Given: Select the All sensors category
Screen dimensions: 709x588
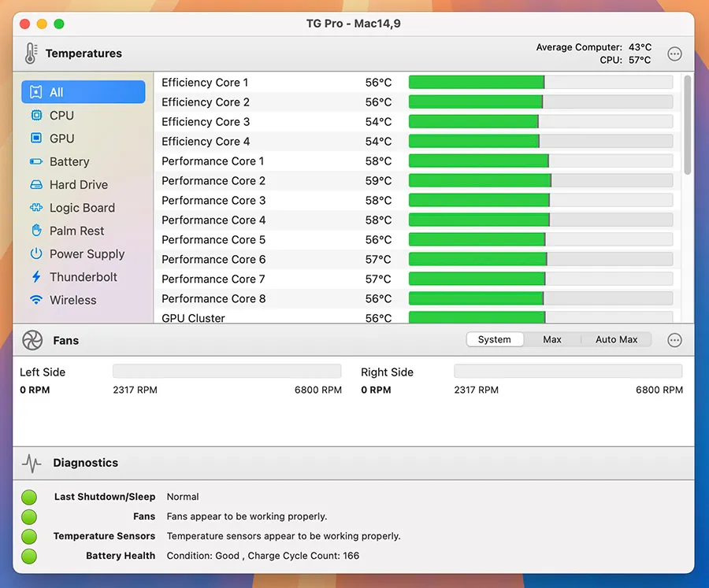Looking at the screenshot, I should (84, 92).
